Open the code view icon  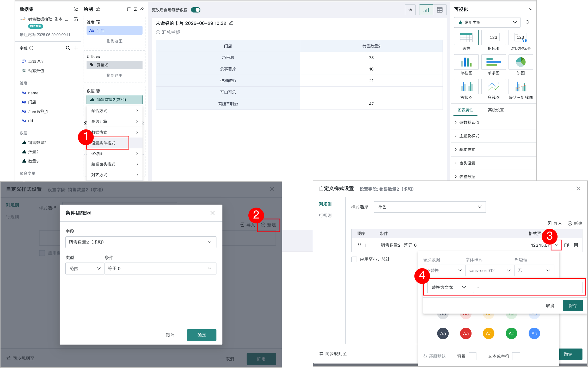(x=410, y=10)
